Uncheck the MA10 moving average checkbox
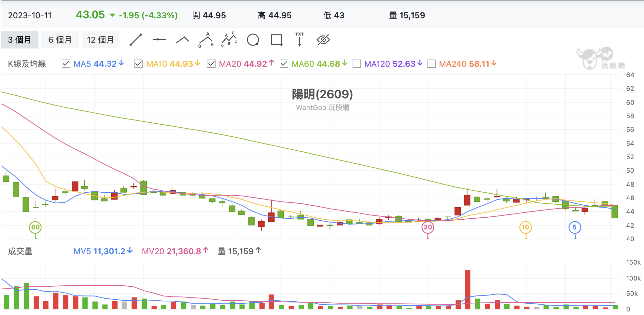 pyautogui.click(x=138, y=64)
